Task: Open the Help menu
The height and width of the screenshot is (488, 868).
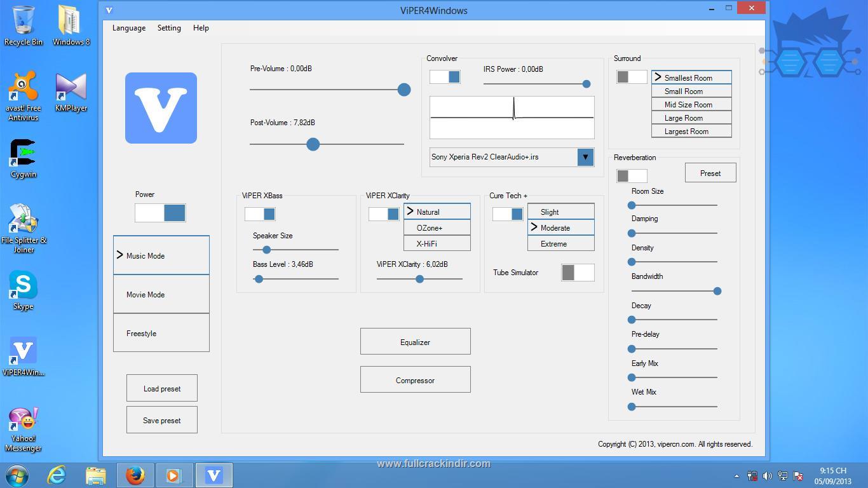Action: click(x=201, y=28)
